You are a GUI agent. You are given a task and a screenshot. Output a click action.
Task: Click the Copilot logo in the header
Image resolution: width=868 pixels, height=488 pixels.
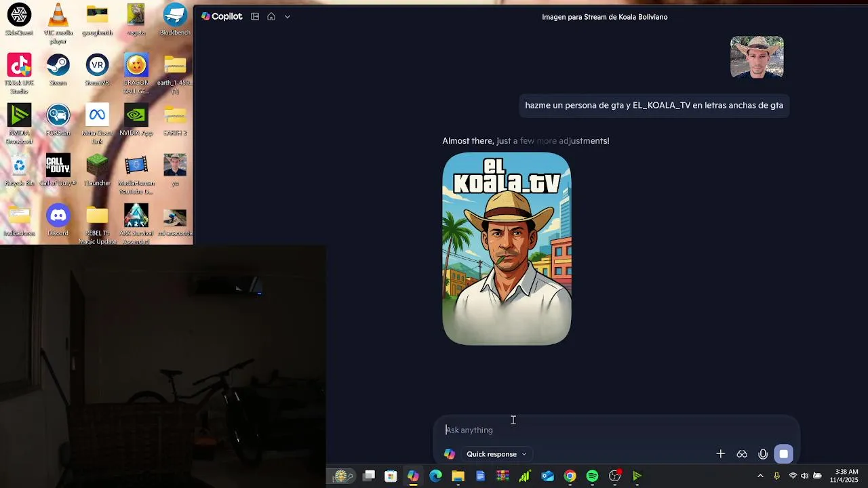coord(222,16)
